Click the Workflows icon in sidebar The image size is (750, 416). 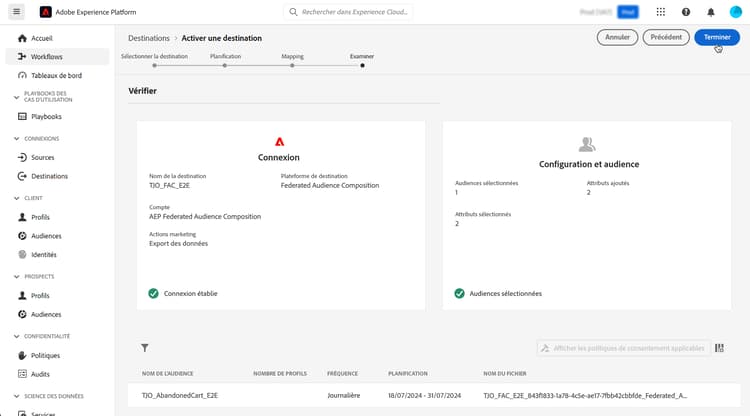coord(22,56)
